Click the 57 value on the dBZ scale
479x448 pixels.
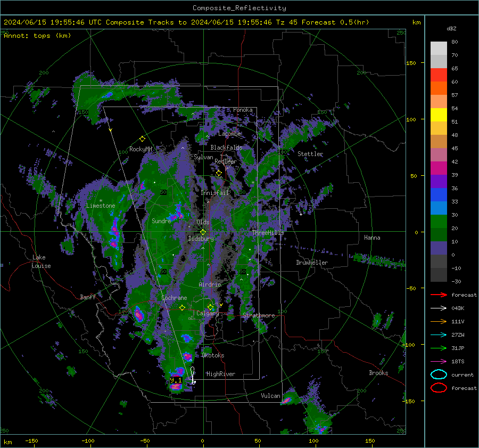(455, 95)
